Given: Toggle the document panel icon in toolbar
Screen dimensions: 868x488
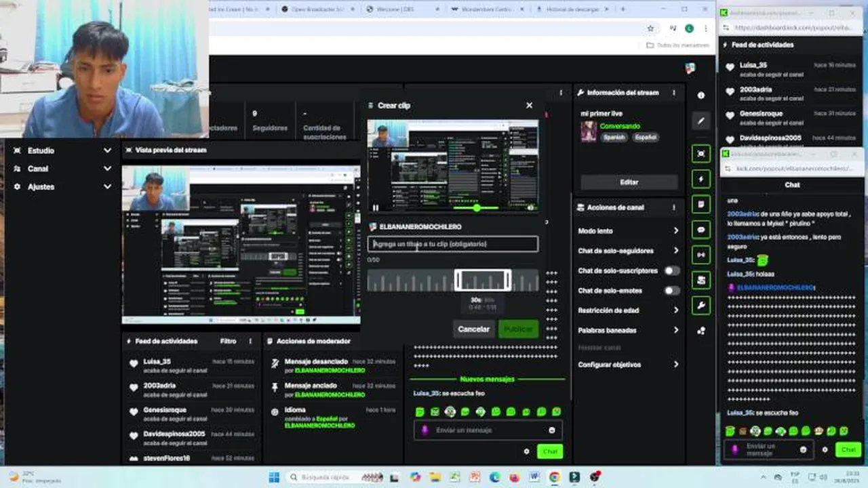Looking at the screenshot, I should tap(701, 204).
